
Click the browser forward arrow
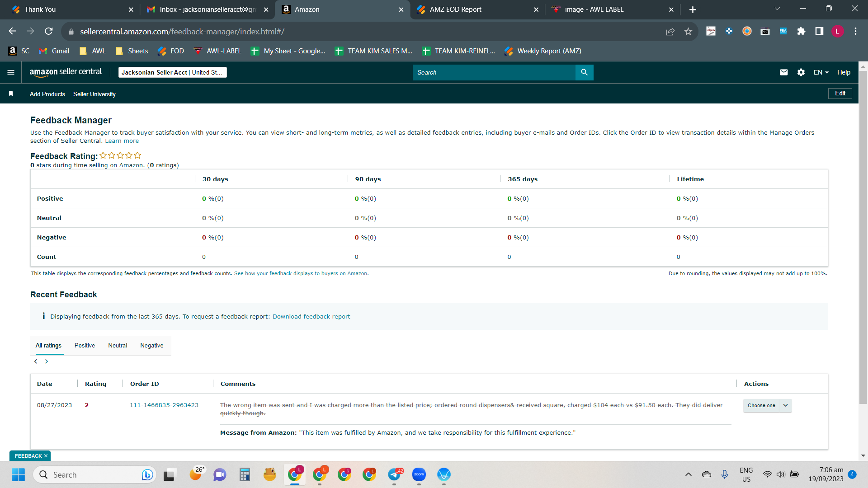click(x=30, y=31)
